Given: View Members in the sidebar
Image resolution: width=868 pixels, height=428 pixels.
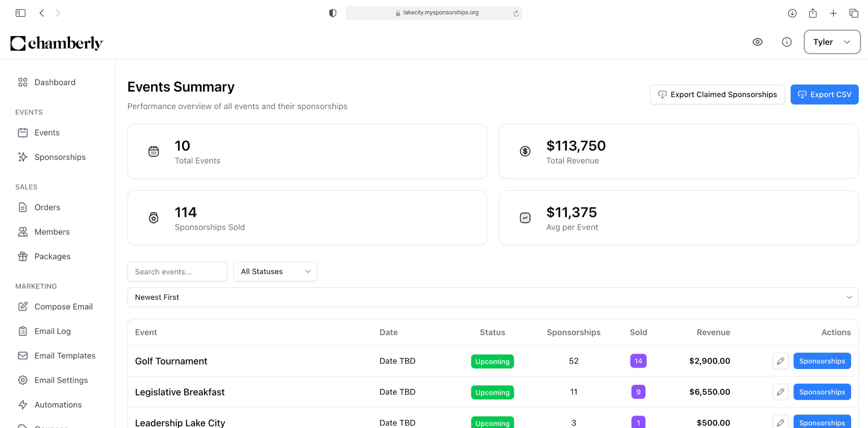Looking at the screenshot, I should pyautogui.click(x=52, y=231).
